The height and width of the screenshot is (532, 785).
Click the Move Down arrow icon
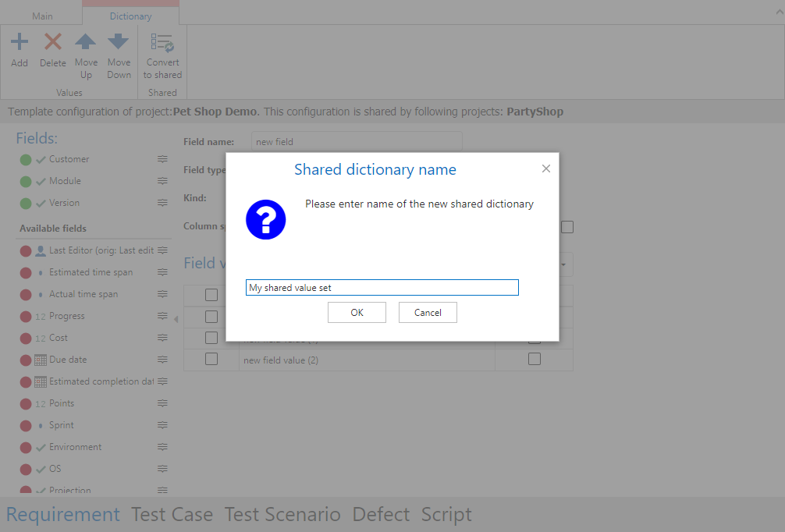(x=119, y=42)
